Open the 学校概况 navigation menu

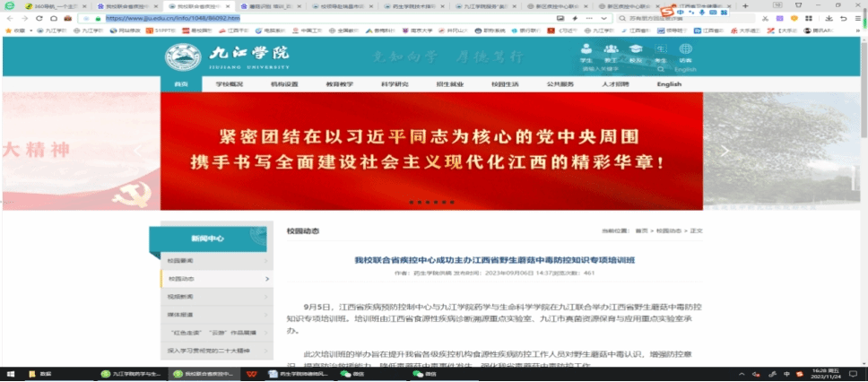(230, 84)
